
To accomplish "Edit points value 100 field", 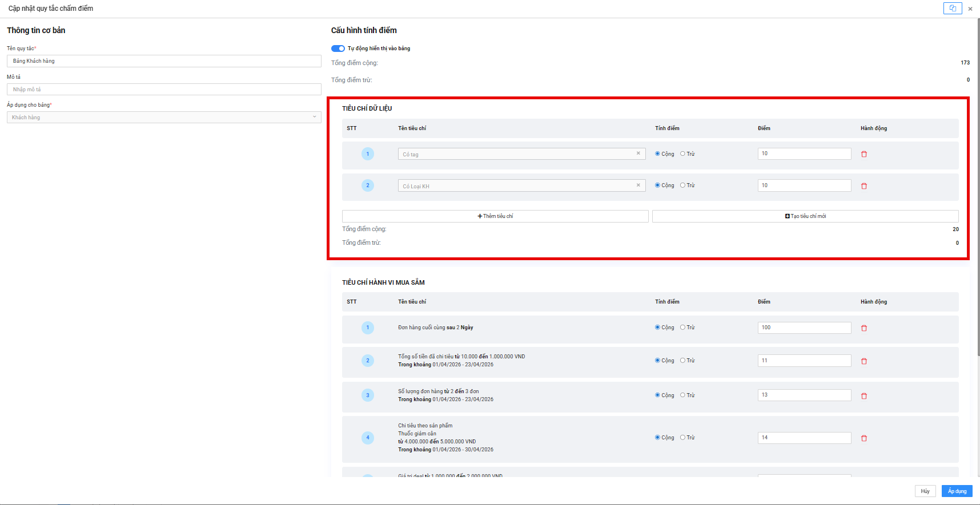I will pos(804,328).
